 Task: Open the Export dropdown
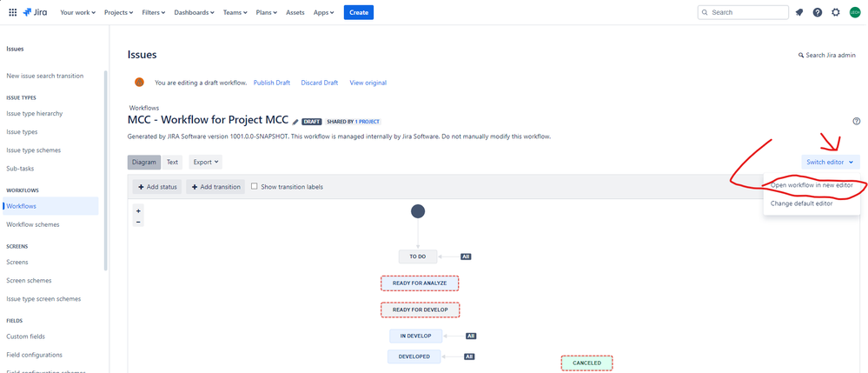pos(206,163)
